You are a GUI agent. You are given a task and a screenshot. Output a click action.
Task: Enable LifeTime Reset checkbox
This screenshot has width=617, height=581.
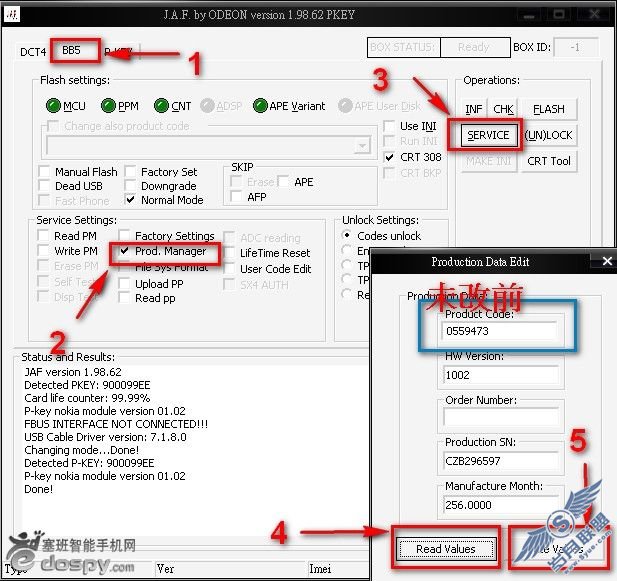(x=229, y=253)
